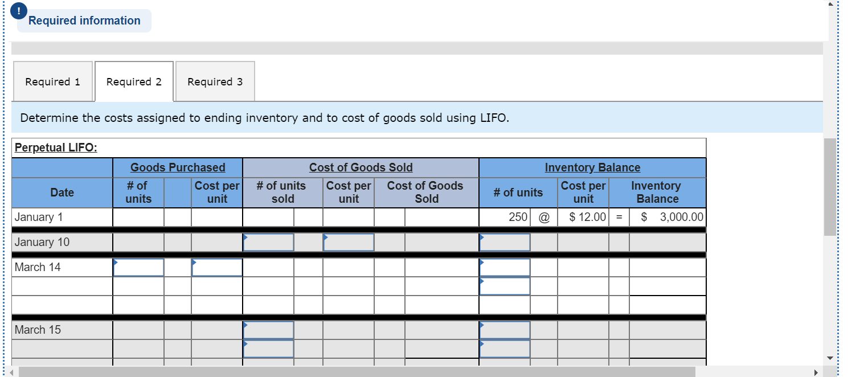Click the second March 14 inventory units cell
Image resolution: width=868 pixels, height=377 pixels.
point(503,286)
